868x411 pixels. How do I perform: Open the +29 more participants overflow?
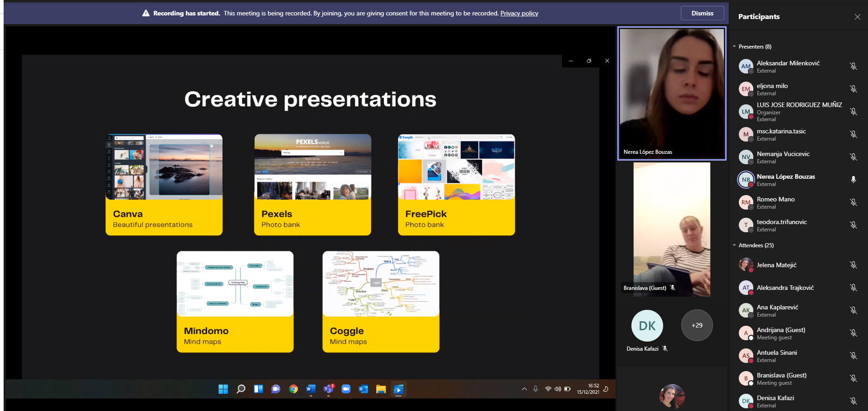point(697,325)
